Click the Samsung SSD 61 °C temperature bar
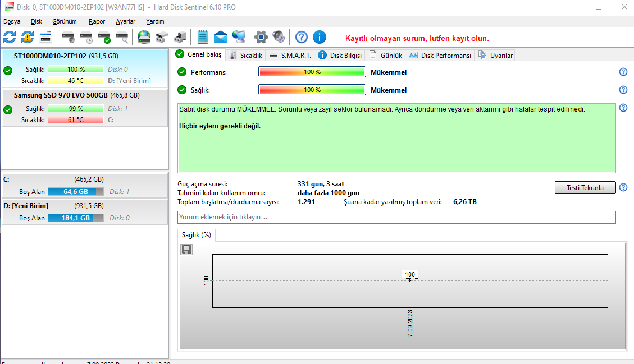The image size is (634, 364). click(76, 119)
